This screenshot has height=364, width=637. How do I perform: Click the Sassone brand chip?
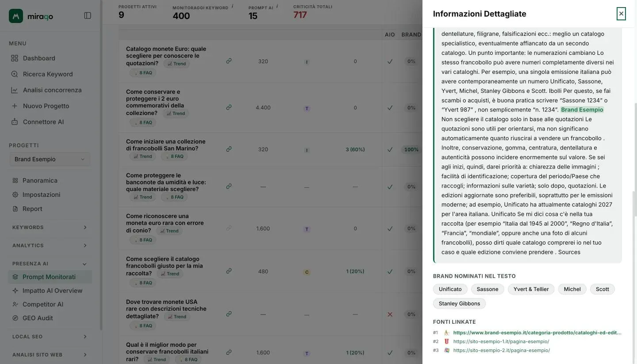click(487, 289)
